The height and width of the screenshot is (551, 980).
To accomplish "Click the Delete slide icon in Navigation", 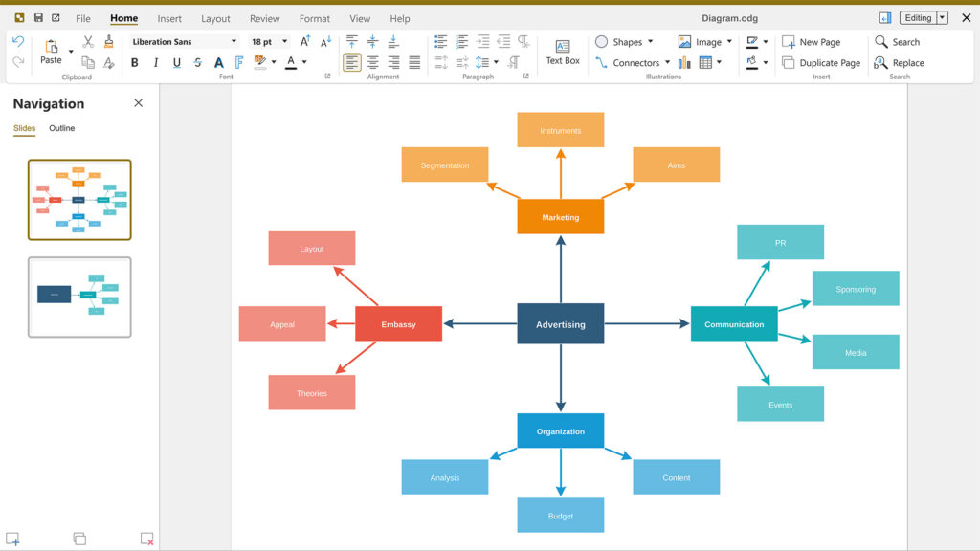I will click(146, 539).
